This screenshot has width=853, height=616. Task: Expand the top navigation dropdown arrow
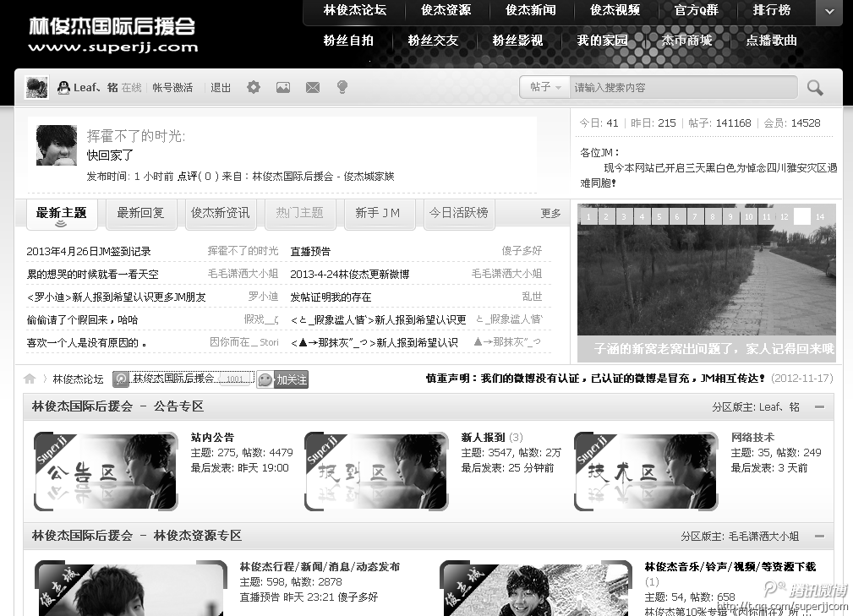click(829, 11)
